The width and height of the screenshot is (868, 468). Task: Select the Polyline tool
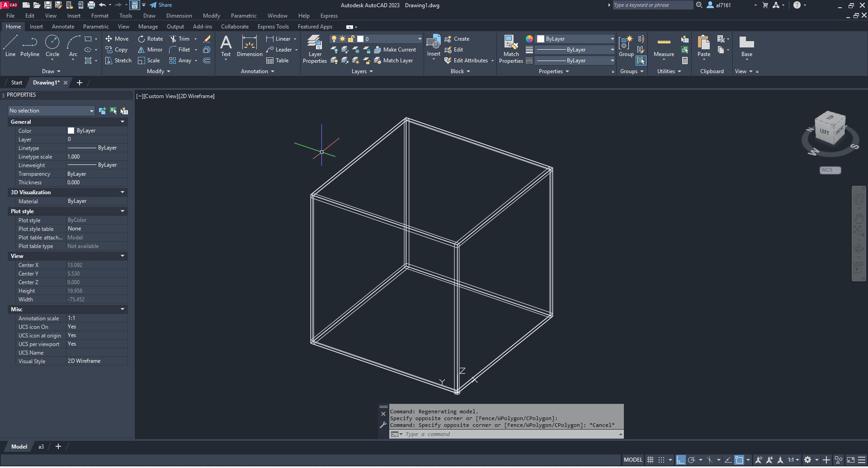(30, 46)
